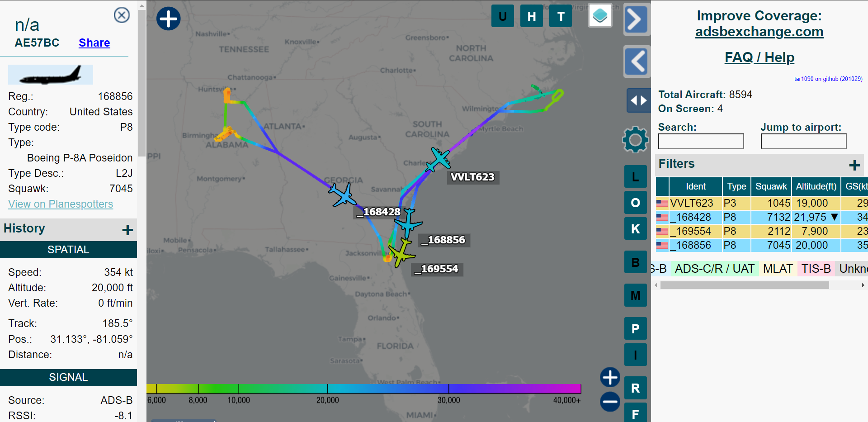Viewport: 868px width, 422px height.
Task: Click the P-8 aircraft silhouette thumbnail
Action: pos(51,75)
